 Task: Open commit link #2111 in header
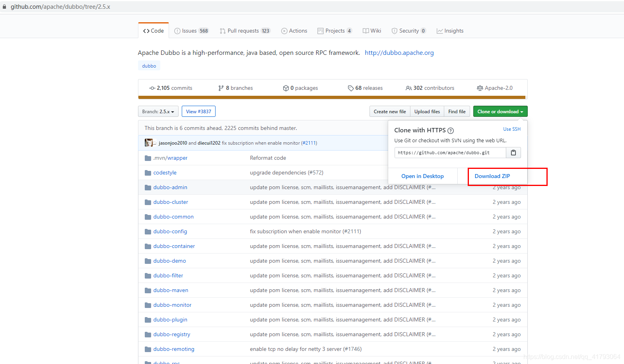309,143
